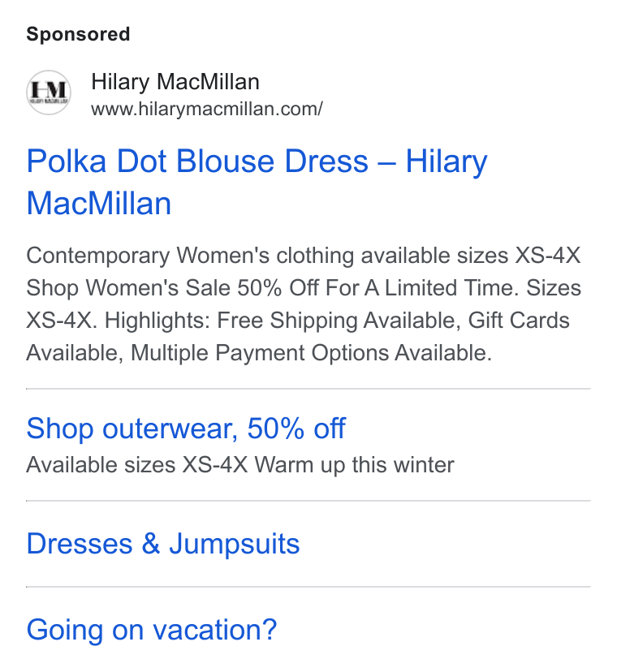Select the Sponsored label
This screenshot has height=672, width=617.
click(78, 34)
